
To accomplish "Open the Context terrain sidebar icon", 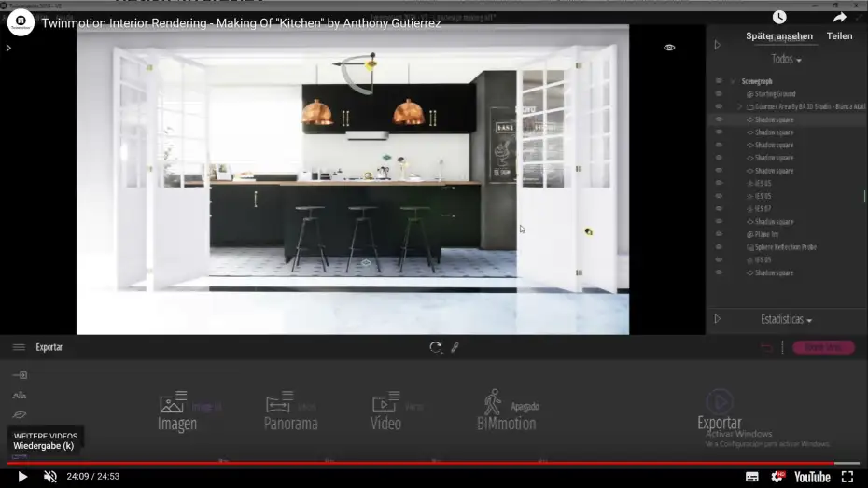I will pos(20,395).
